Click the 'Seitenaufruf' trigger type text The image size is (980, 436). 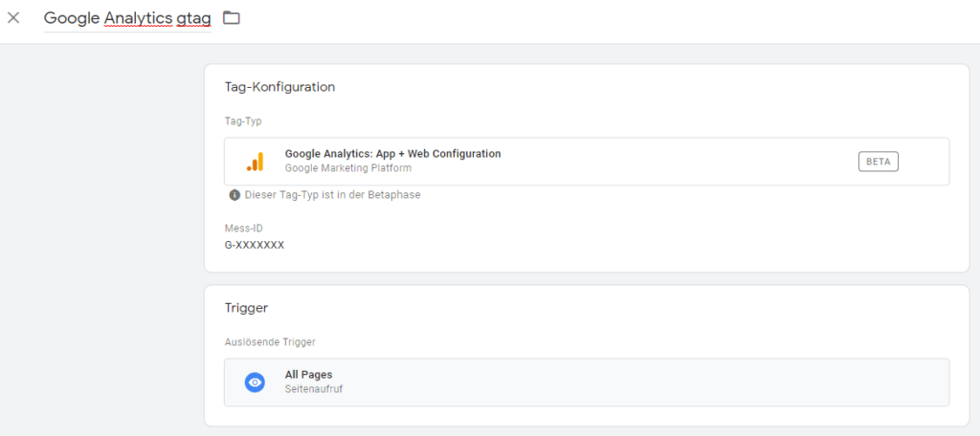[x=314, y=389]
